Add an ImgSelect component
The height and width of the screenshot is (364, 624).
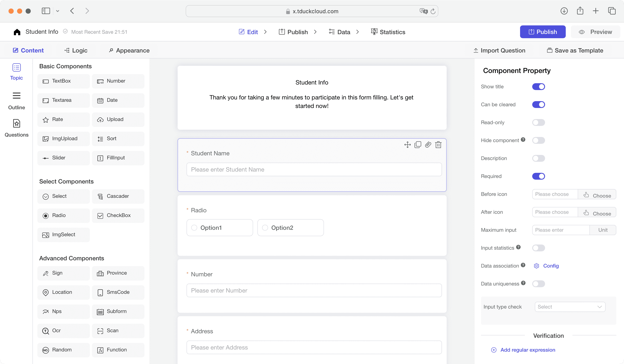pyautogui.click(x=63, y=235)
